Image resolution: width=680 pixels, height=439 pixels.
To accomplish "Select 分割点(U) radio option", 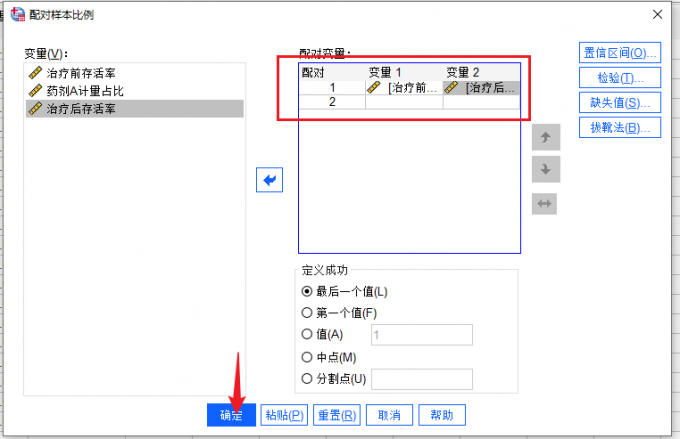I will click(307, 379).
